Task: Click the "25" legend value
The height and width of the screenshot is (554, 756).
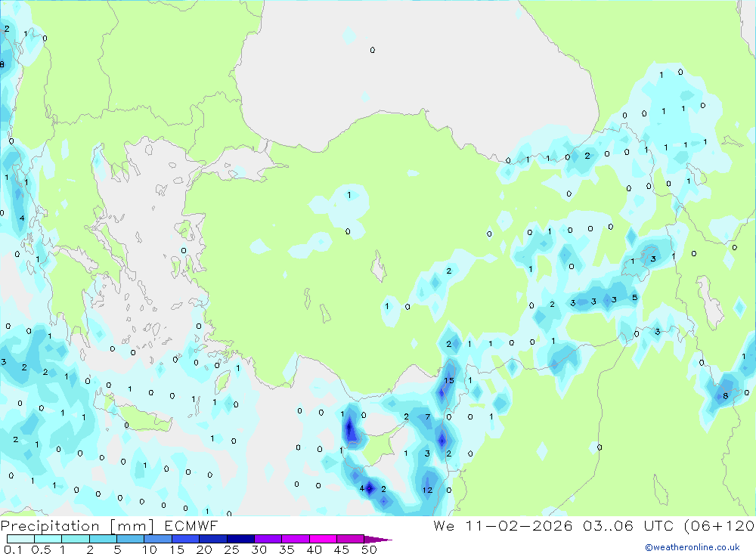Action: click(x=231, y=549)
